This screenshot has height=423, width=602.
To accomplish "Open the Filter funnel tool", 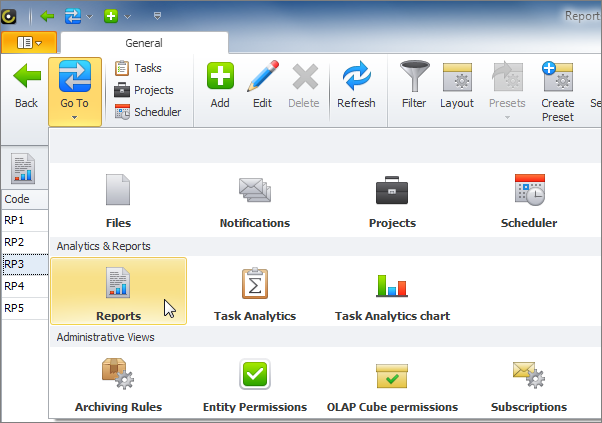I will tap(414, 85).
